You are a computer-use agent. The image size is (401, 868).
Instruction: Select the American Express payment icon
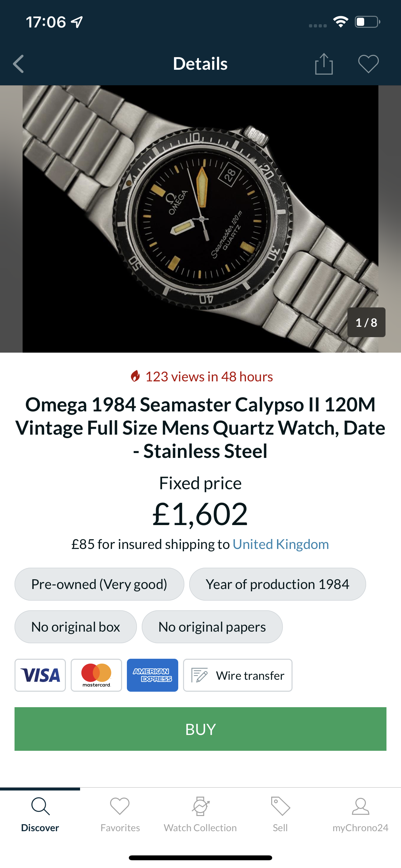tap(152, 675)
